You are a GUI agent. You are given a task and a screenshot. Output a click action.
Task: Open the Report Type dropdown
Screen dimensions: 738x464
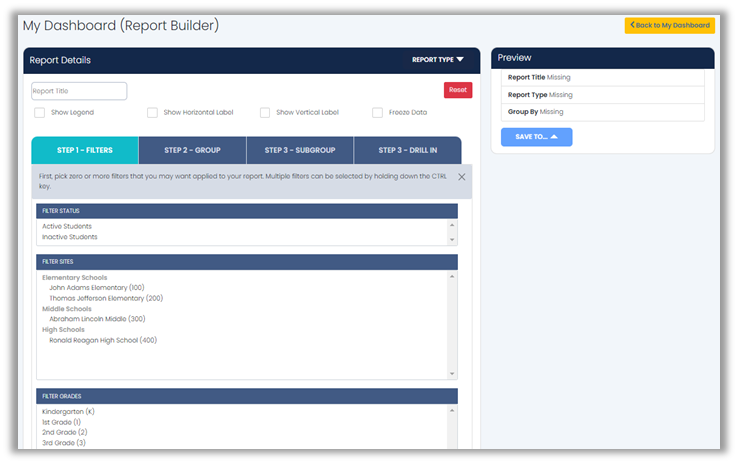pos(438,60)
